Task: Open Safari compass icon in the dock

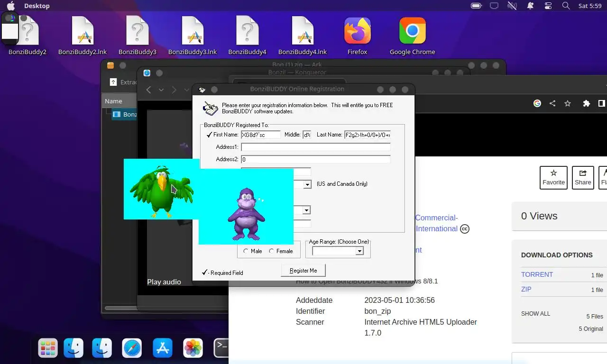Action: (x=132, y=348)
